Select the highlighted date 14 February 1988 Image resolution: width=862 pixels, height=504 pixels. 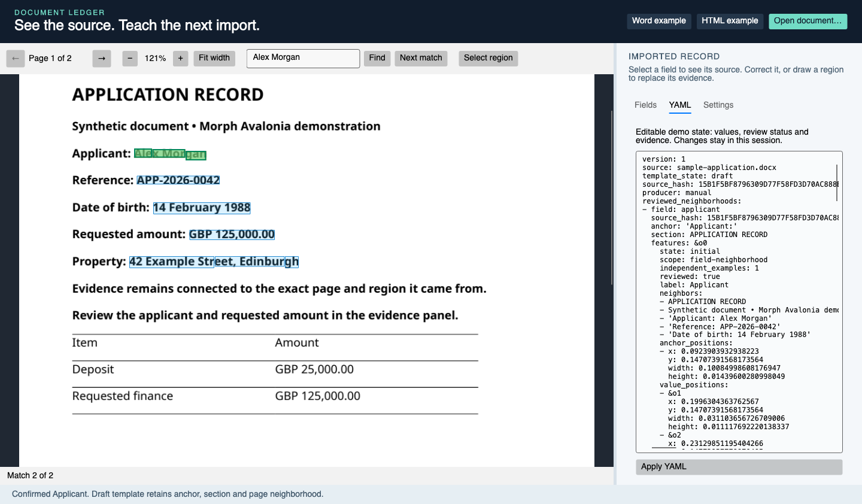pos(202,208)
